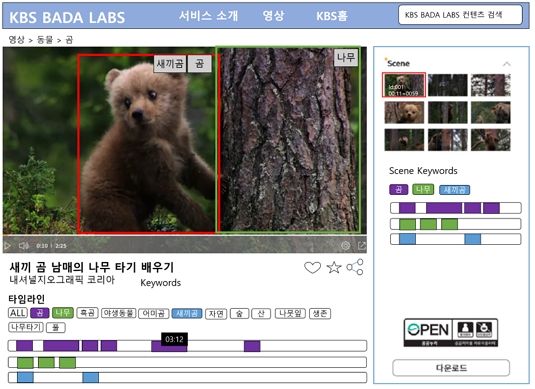Screen dimensions: 535x389
Task: Focus the KBS BADA LABS search field
Action: 460,15
